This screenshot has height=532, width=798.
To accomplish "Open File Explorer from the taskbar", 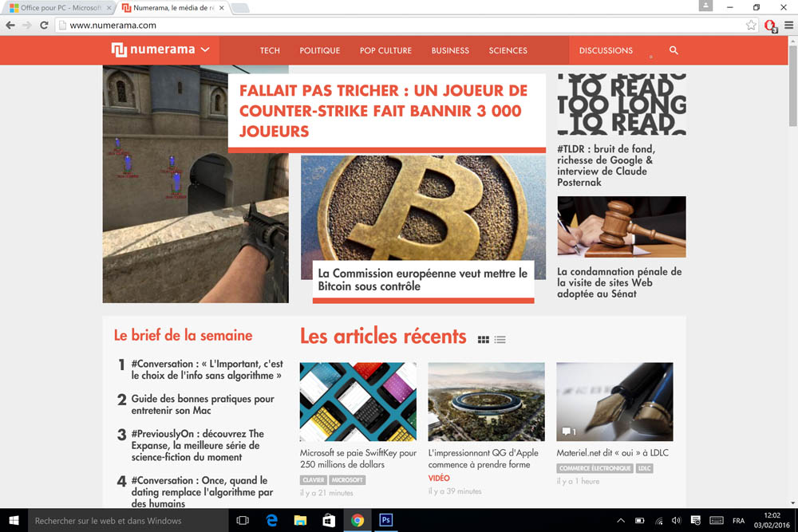I will tap(300, 520).
